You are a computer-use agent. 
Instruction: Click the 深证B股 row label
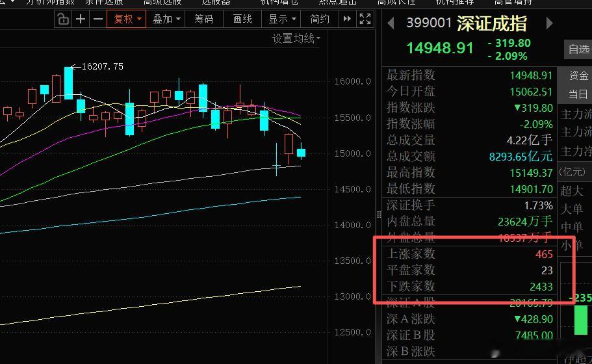(x=411, y=335)
